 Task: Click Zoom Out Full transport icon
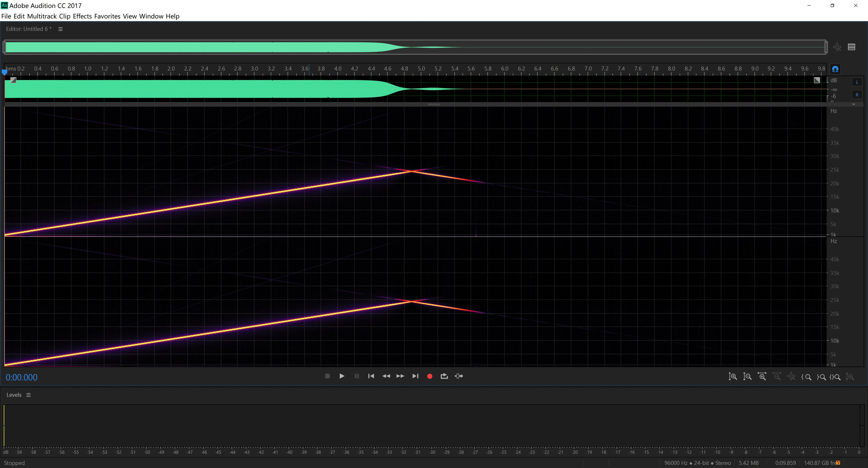pos(791,376)
